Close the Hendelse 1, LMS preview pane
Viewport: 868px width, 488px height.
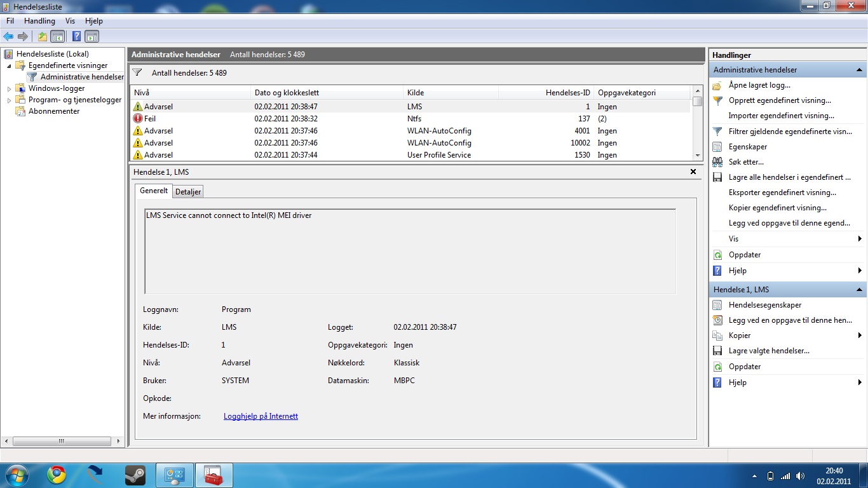pyautogui.click(x=693, y=172)
